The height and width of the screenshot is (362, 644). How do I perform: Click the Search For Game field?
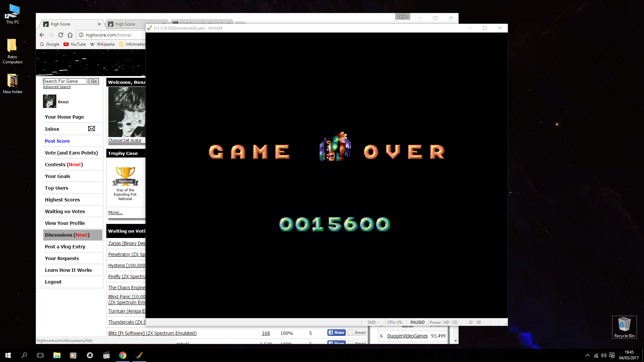pyautogui.click(x=65, y=81)
